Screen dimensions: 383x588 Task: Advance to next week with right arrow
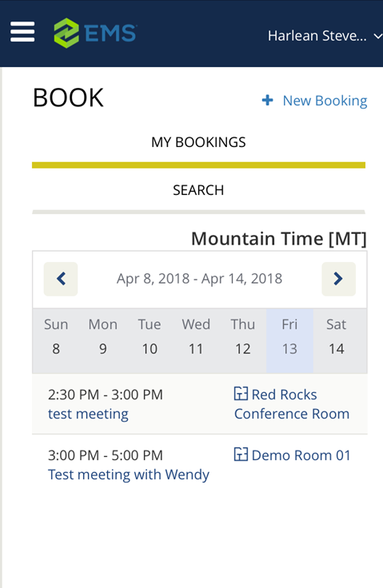click(338, 279)
